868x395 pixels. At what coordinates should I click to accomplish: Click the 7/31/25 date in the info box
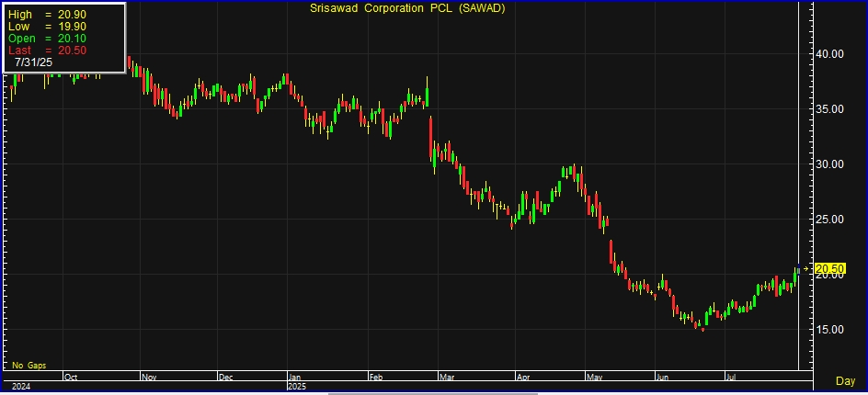coord(34,62)
